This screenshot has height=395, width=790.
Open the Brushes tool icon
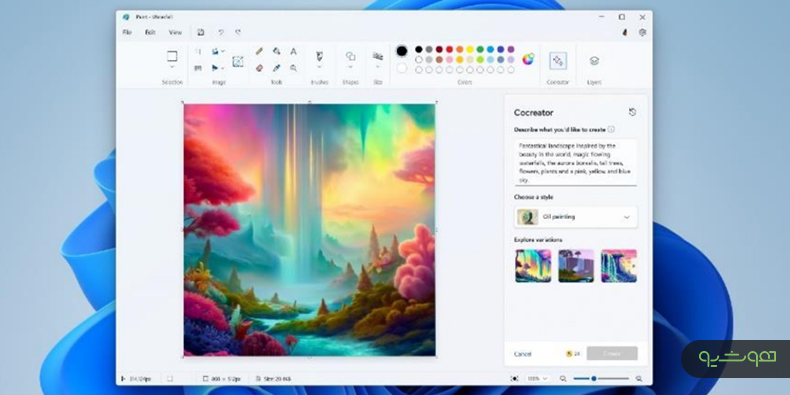(x=319, y=55)
